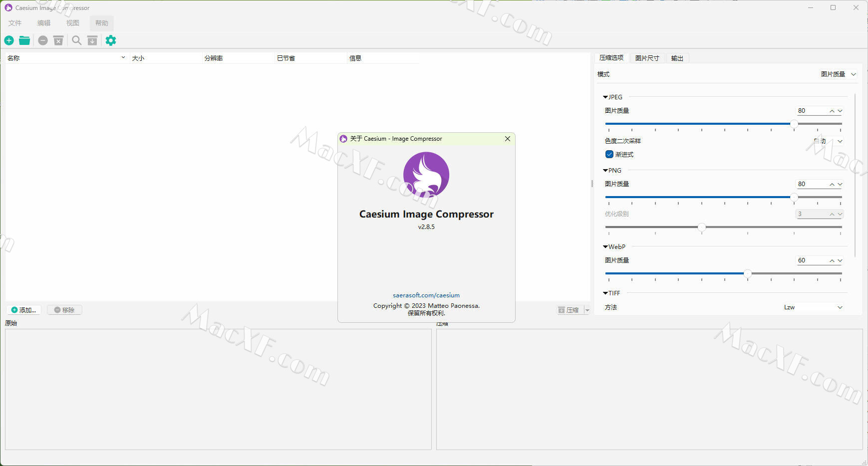Open folder via the teal folder icon

tap(24, 40)
